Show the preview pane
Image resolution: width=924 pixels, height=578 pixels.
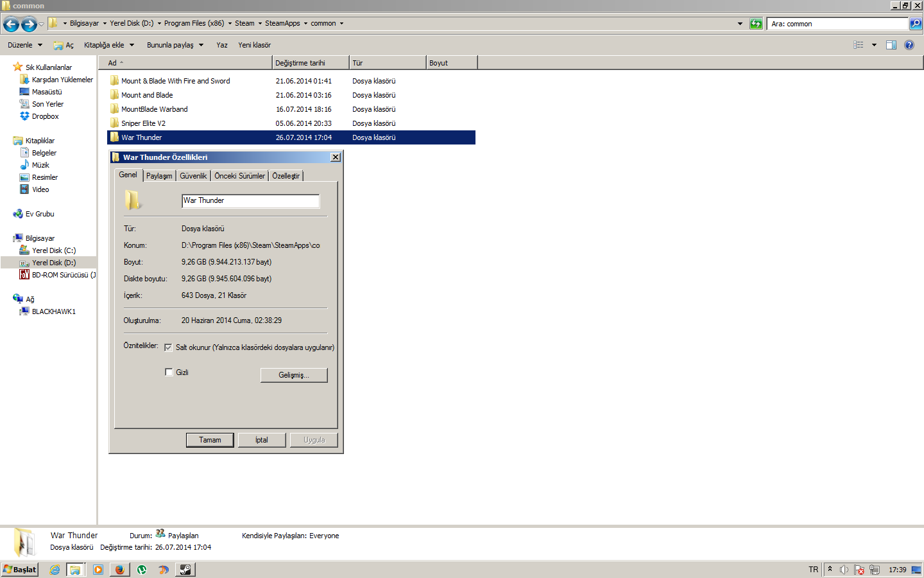coord(891,45)
